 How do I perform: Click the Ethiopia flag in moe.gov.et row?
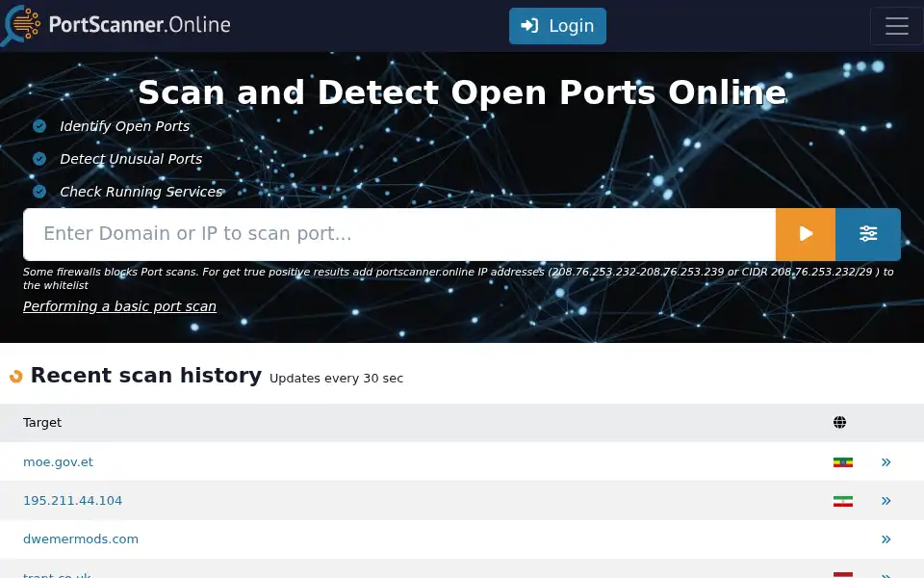(843, 462)
